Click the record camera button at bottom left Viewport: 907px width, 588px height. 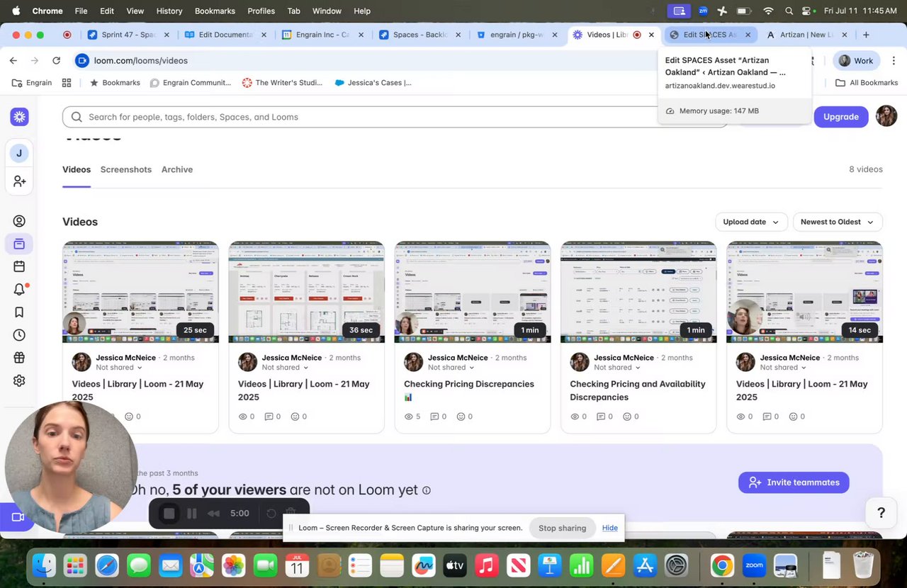click(17, 517)
